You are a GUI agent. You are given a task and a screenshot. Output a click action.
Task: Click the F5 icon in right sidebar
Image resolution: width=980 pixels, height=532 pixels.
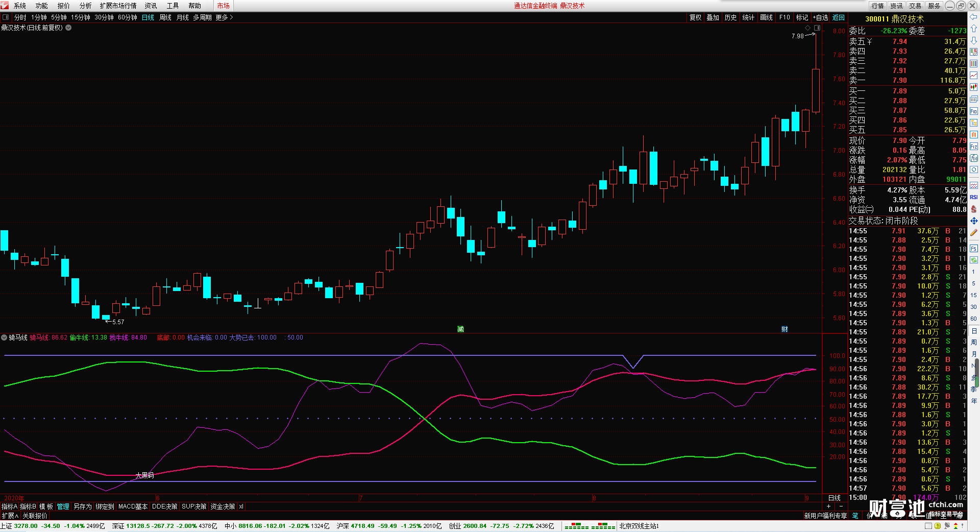(x=974, y=249)
